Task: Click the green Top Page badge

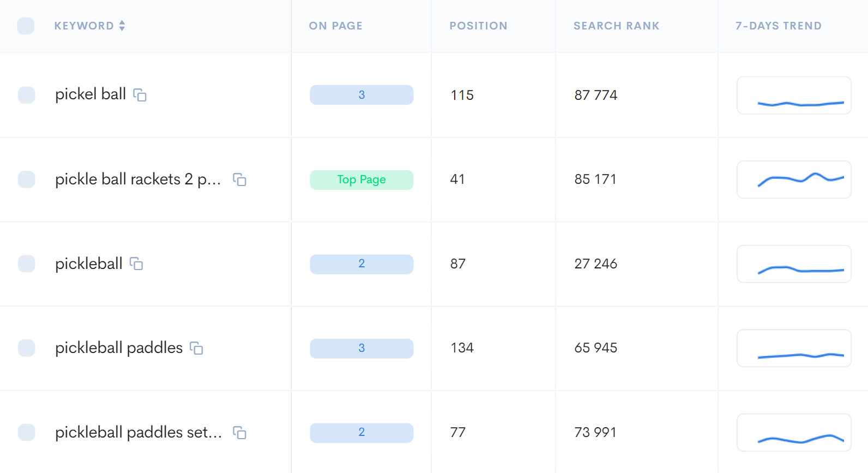Action: coord(361,179)
